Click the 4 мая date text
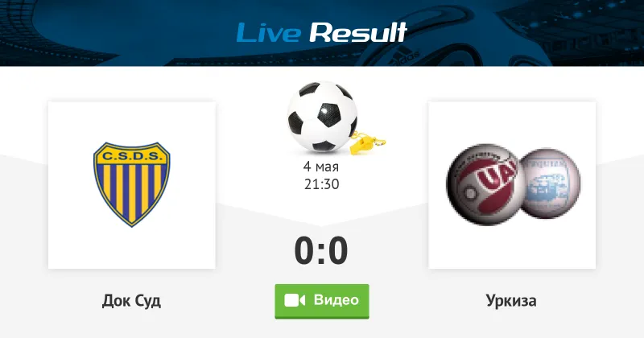The image size is (644, 338). (x=321, y=167)
